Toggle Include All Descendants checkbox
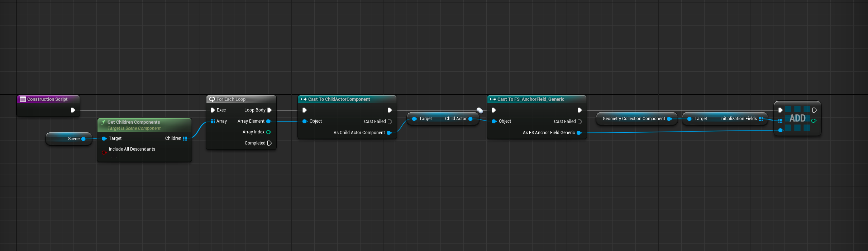The width and height of the screenshot is (868, 251). [114, 155]
